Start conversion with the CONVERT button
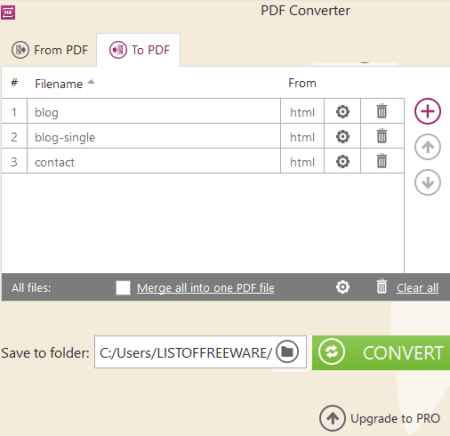 pos(381,353)
